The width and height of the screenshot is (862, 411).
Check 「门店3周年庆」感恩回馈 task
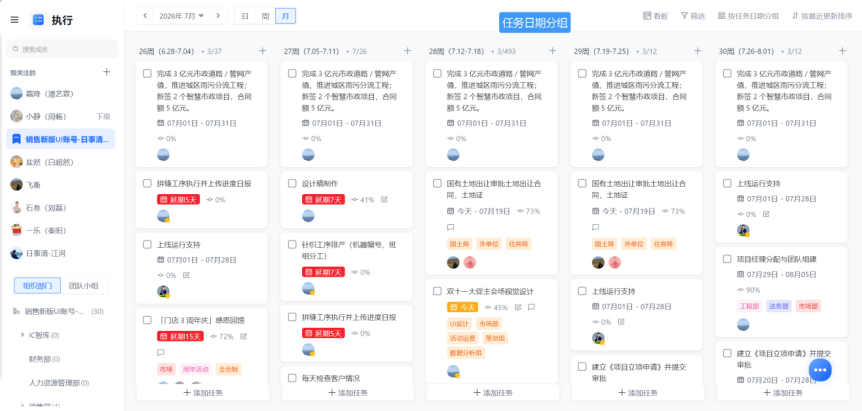pos(147,320)
